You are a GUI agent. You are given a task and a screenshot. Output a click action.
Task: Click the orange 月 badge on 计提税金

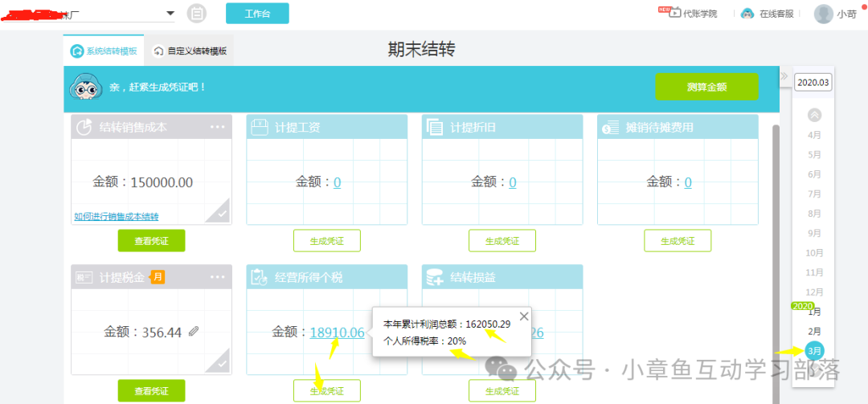[158, 277]
